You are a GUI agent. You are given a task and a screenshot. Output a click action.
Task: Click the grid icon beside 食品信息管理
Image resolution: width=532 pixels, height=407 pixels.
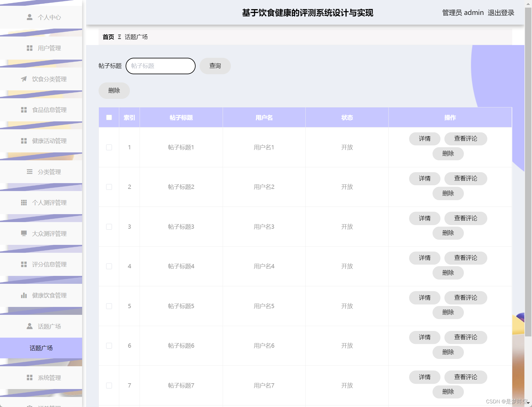click(24, 110)
